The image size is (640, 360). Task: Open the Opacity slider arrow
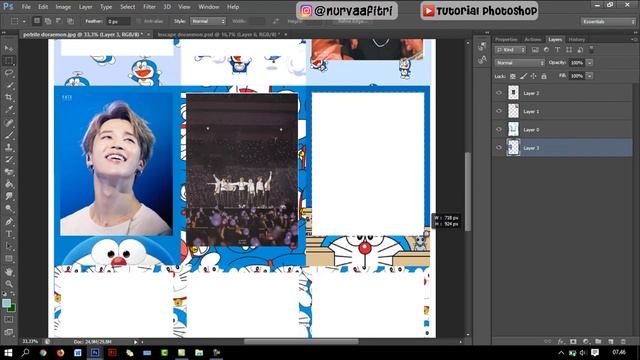coord(589,63)
